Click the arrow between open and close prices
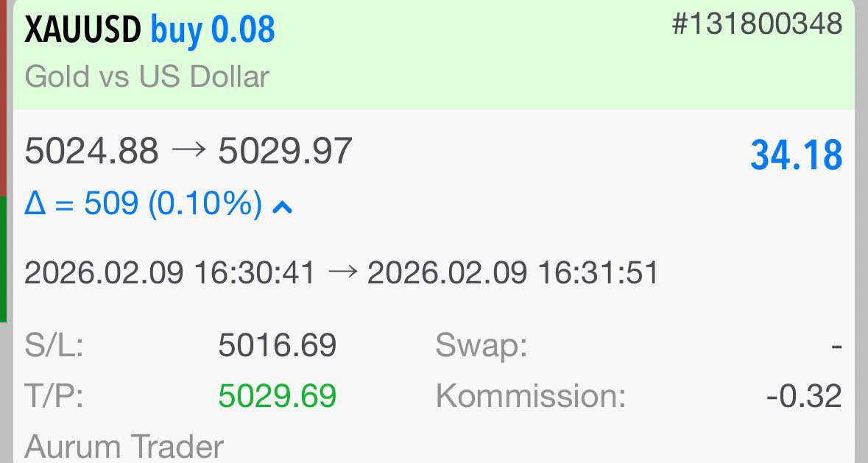 (188, 152)
